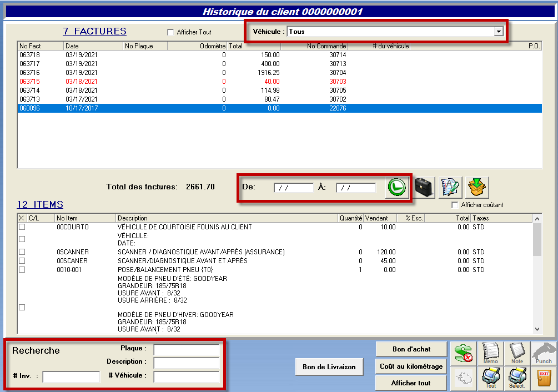Screen dimensions: 558x392
Task: Click the items list scroll down arrow
Action: point(537,329)
